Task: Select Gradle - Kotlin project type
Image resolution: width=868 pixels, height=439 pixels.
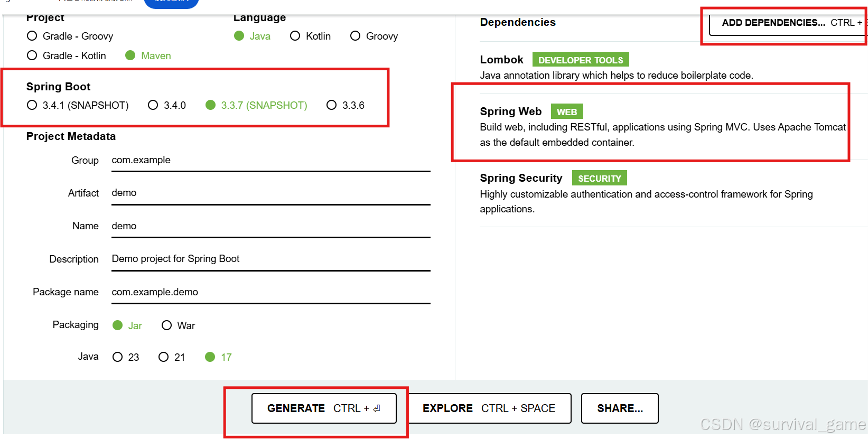Action: (66, 55)
